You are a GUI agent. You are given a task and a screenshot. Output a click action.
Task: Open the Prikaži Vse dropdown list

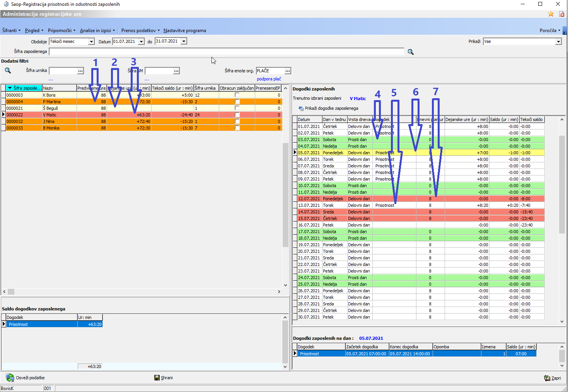click(x=558, y=41)
